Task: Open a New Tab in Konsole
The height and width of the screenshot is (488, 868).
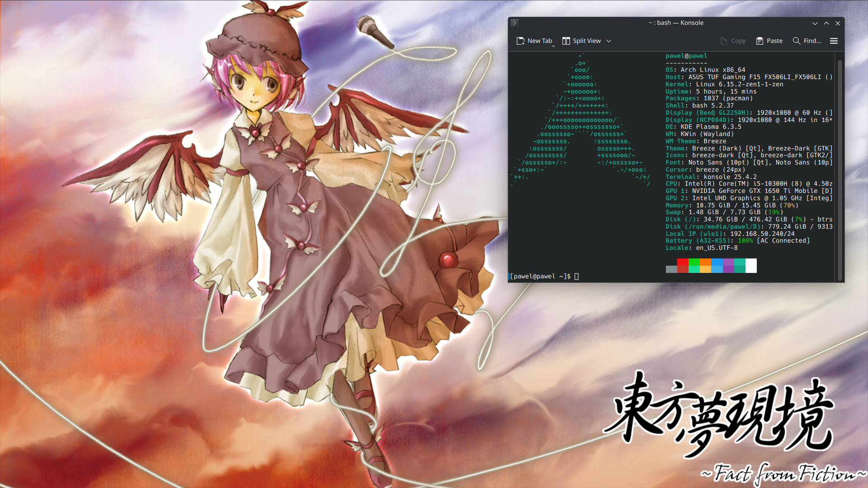Action: click(x=534, y=41)
